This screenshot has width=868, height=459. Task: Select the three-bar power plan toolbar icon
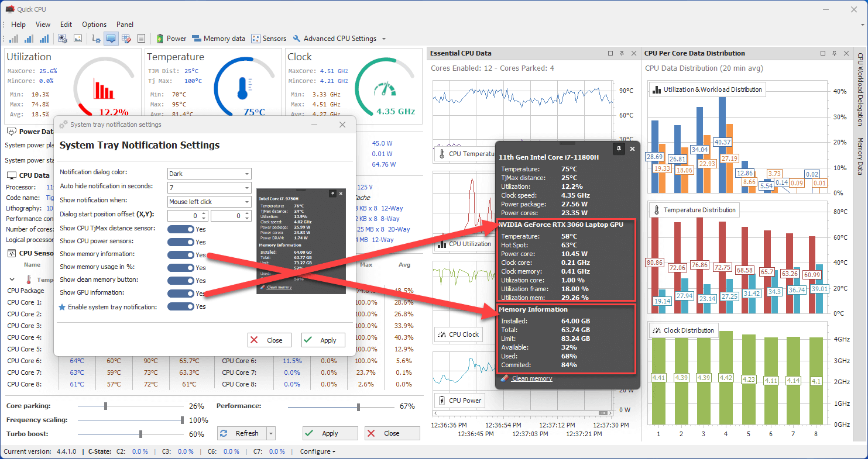[x=44, y=39]
